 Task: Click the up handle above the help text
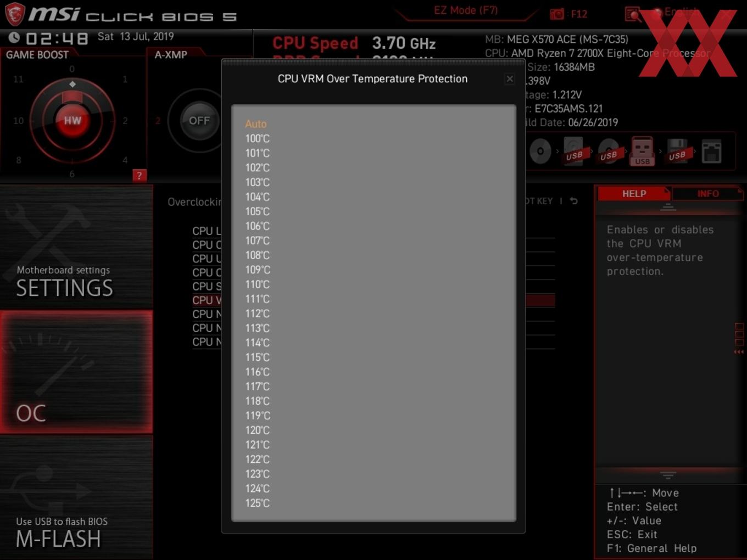(x=668, y=207)
